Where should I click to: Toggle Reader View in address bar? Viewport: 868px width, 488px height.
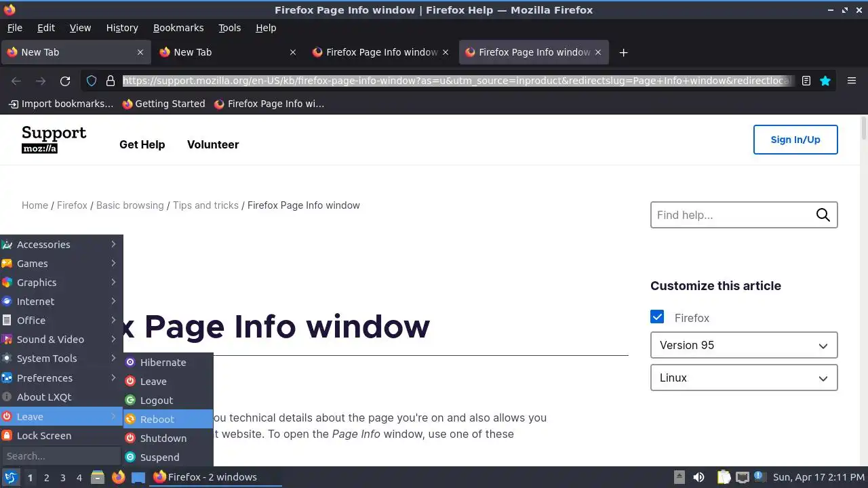(806, 81)
